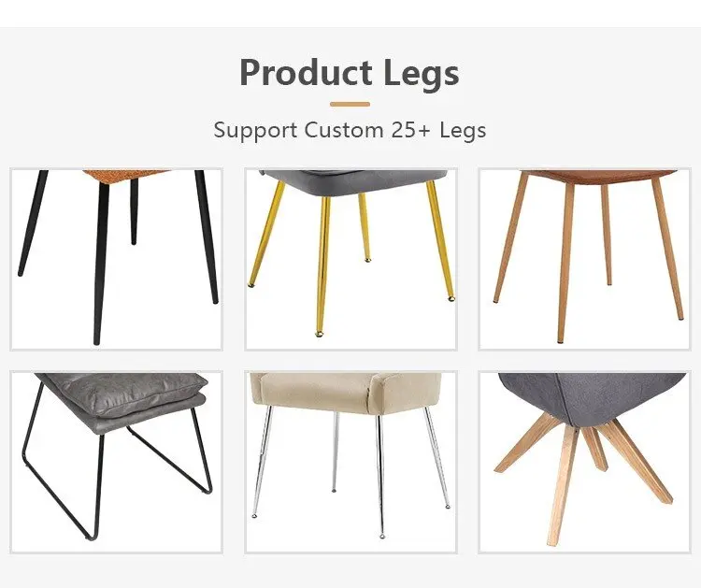The width and height of the screenshot is (701, 588).
Task: Click the foot of the front gold leg
Action: pyautogui.click(x=320, y=333)
